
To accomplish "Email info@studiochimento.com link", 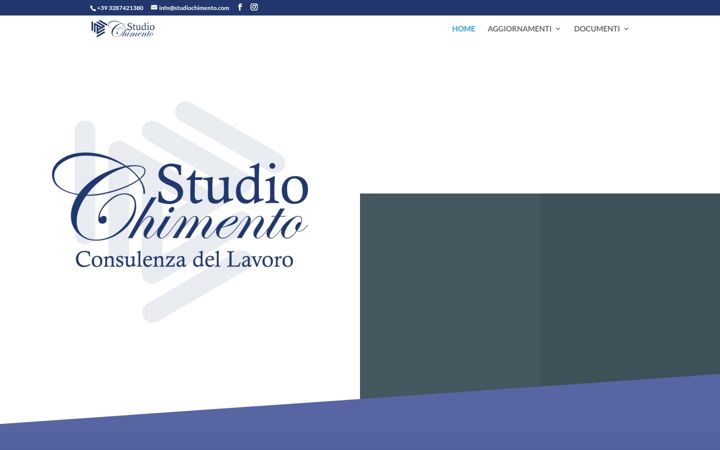I will point(194,8).
